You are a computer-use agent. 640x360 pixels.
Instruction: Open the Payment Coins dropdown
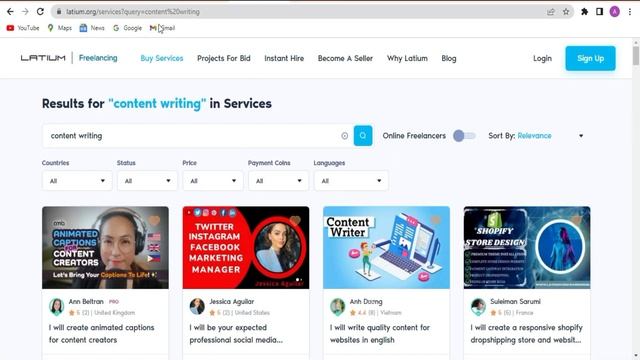tap(278, 181)
